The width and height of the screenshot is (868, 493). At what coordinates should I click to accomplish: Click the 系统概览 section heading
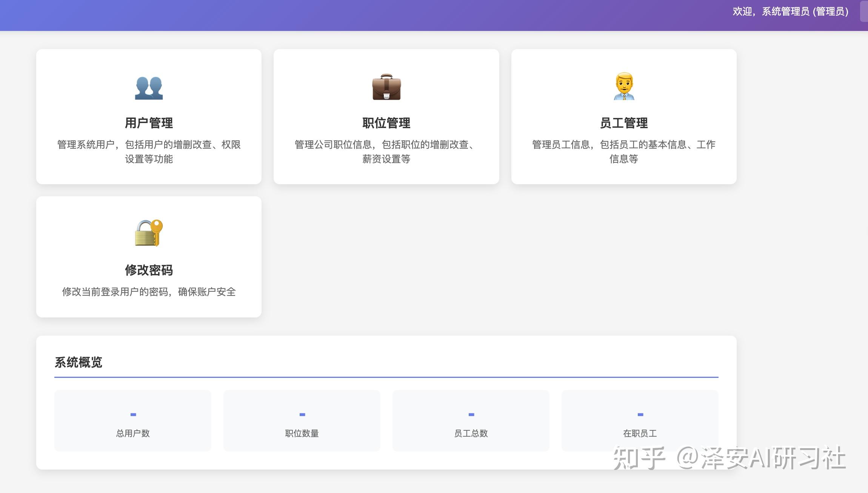(x=78, y=362)
